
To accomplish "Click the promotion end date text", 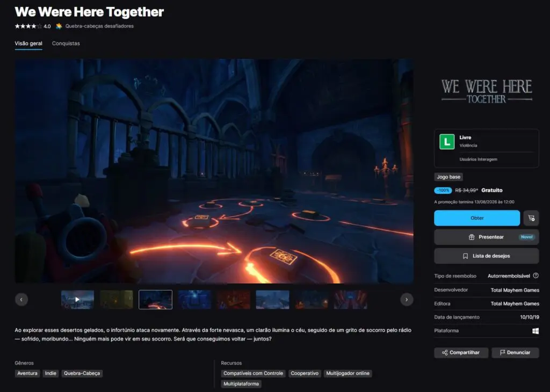I will [x=474, y=202].
